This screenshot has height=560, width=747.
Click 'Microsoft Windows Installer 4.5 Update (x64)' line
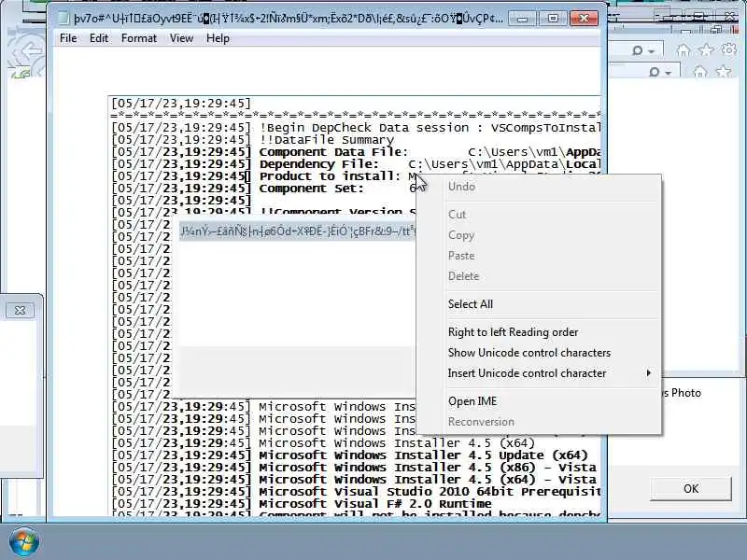click(x=349, y=455)
